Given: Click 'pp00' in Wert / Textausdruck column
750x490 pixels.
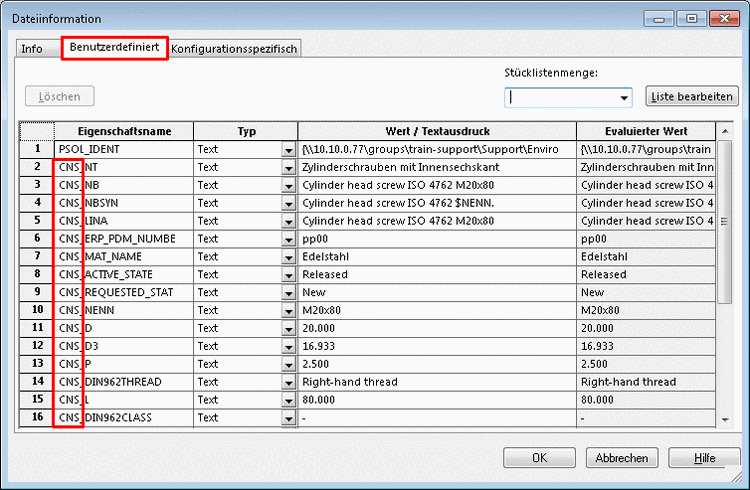Looking at the screenshot, I should [315, 239].
